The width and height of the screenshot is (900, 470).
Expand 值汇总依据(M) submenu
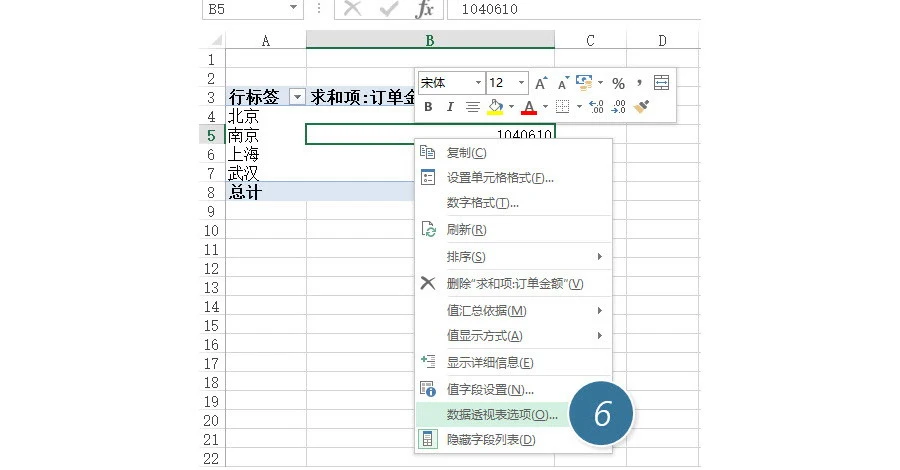coord(513,310)
